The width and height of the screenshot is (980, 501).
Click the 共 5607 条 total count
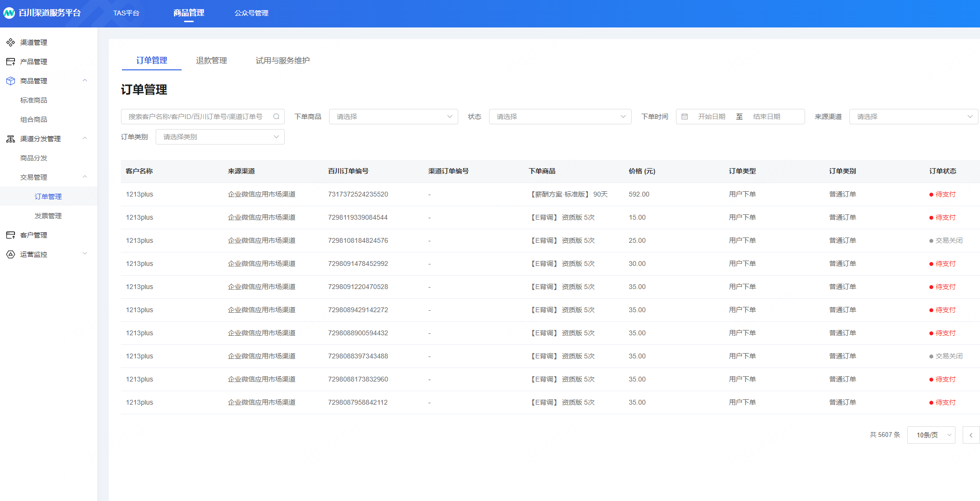coord(885,435)
